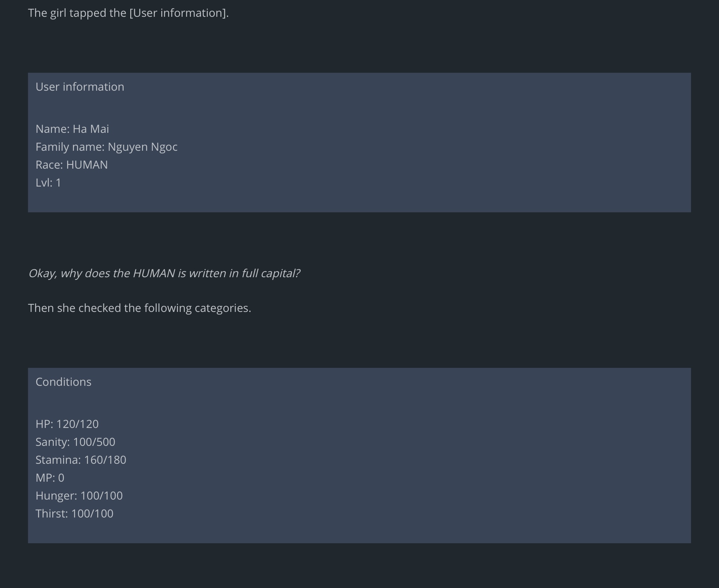Click 'Then she checked the following categories'
This screenshot has width=719, height=588.
coord(139,308)
